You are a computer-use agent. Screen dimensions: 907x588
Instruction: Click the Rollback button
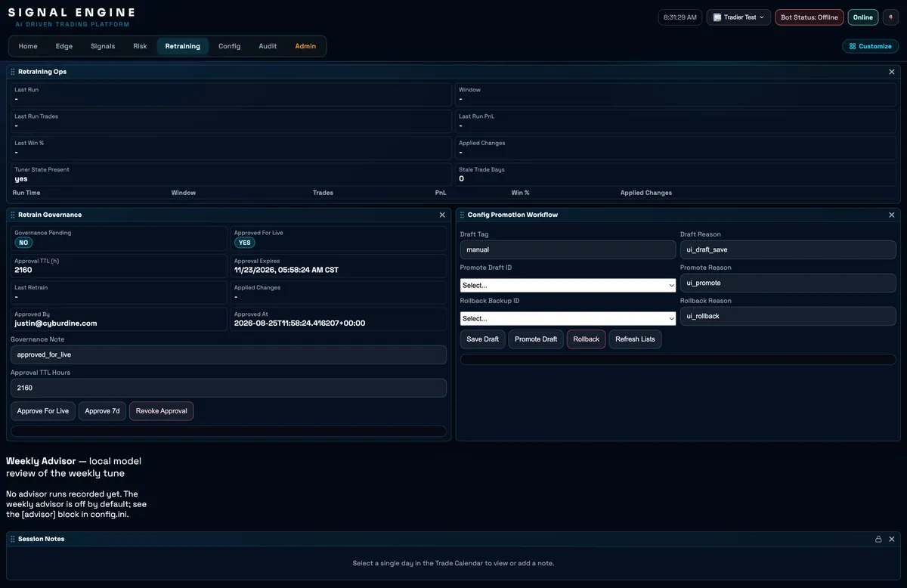(587, 339)
